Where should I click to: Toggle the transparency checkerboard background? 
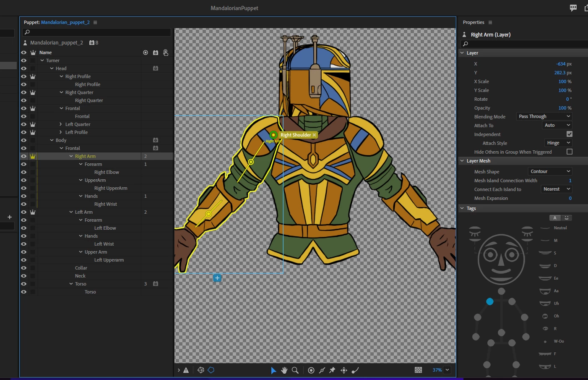[418, 370]
